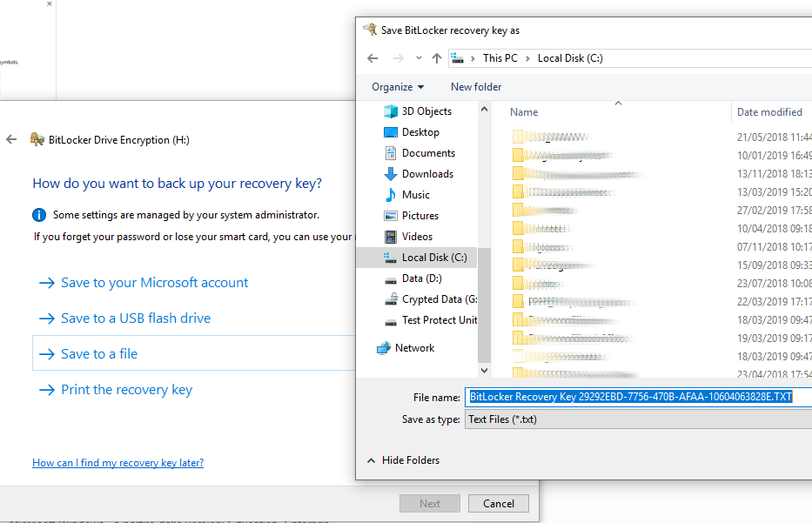Sort files by the Name column header
The height and width of the screenshot is (523, 812).
(524, 112)
